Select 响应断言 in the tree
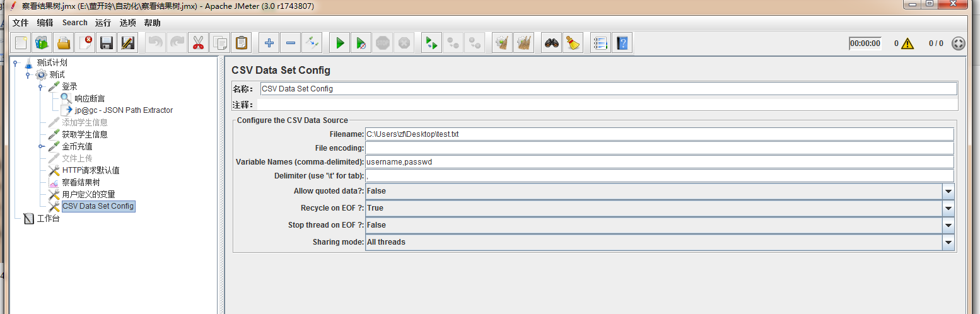The width and height of the screenshot is (980, 314). point(90,98)
